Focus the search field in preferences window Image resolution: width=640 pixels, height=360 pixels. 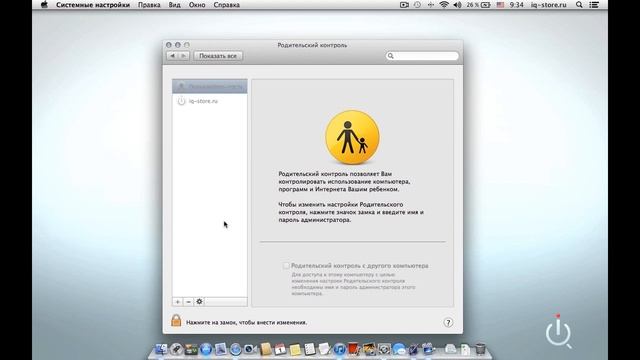tap(422, 56)
